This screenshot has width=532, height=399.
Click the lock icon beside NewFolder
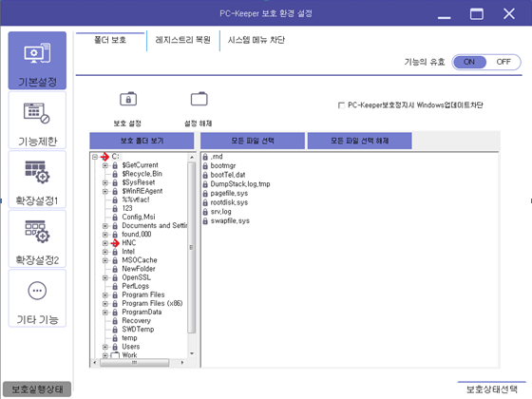[x=115, y=269]
